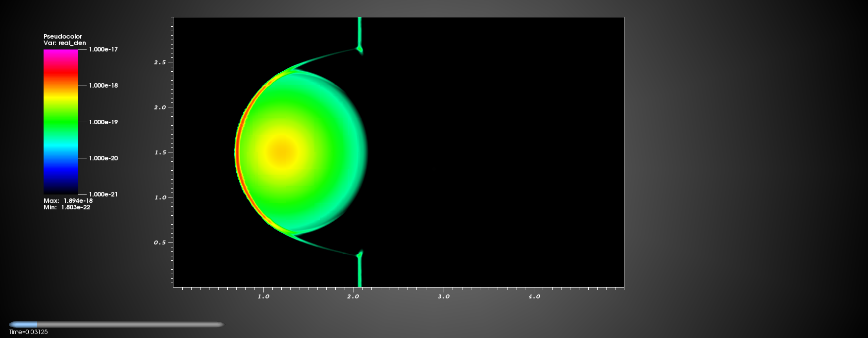Screen dimensions: 868x338
Task: Click the yellow-orange dense core of the plot
Action: coord(282,152)
